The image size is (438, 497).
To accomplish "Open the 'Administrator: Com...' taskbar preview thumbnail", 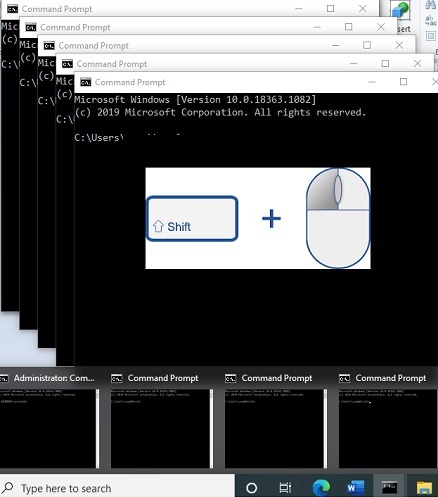I will tap(49, 429).
